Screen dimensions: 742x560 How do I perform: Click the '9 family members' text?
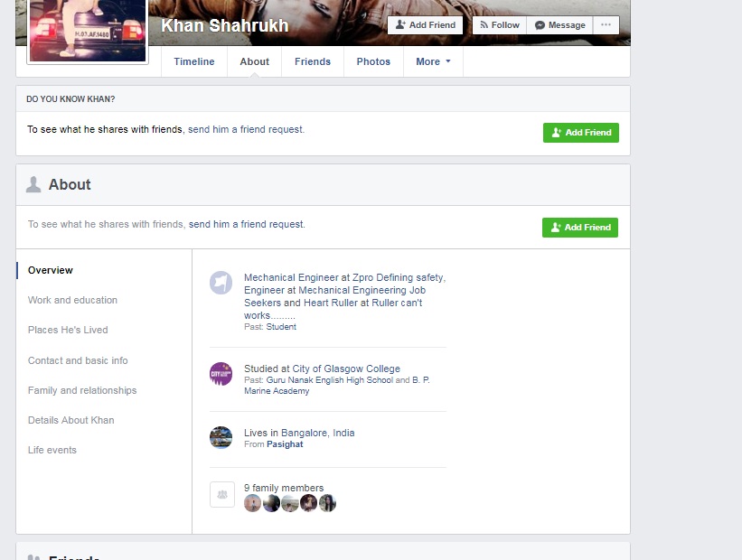(284, 488)
